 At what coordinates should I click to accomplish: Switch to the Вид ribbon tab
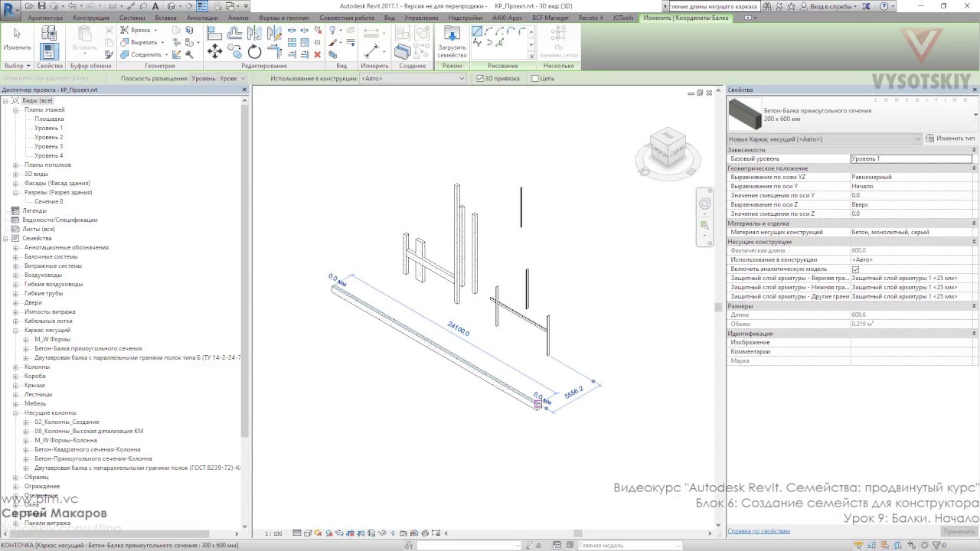click(390, 18)
